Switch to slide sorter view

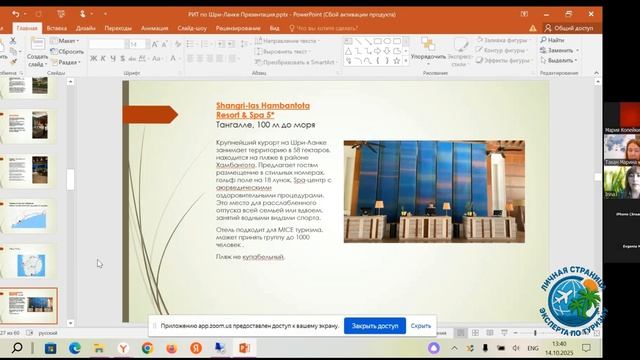click(x=475, y=333)
